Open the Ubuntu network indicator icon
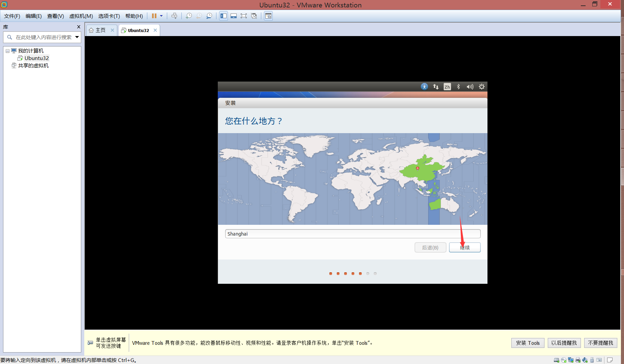Viewport: 624px width, 364px height. 436,87
